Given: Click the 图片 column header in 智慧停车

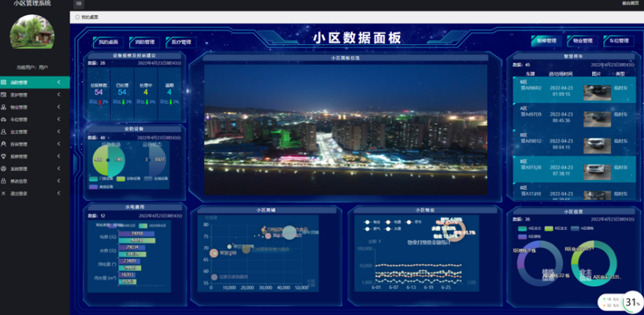Looking at the screenshot, I should pyautogui.click(x=596, y=74).
